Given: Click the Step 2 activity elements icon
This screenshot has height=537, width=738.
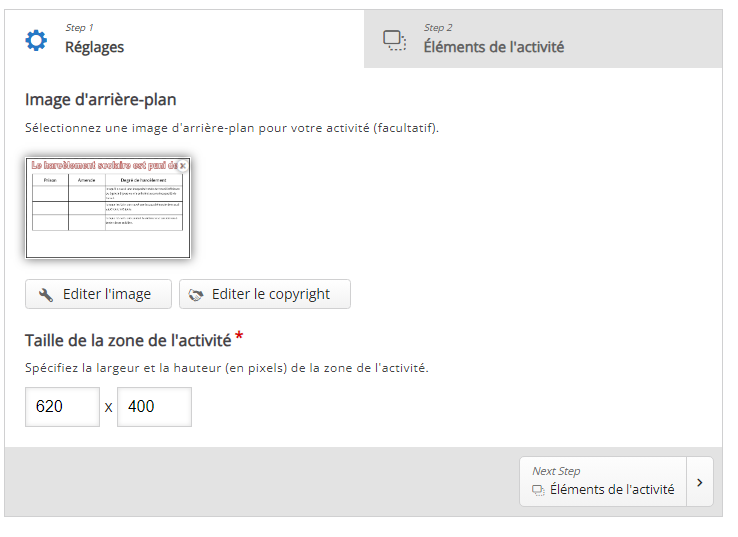Looking at the screenshot, I should tap(395, 40).
